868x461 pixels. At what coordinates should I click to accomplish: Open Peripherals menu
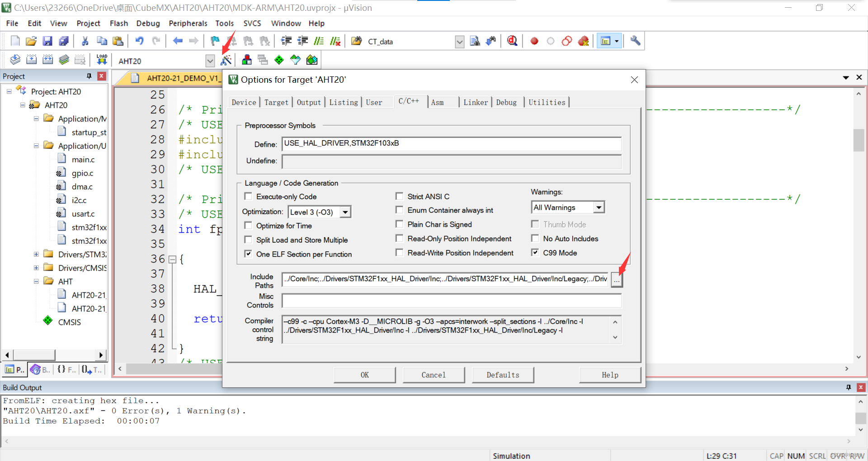[x=188, y=23]
